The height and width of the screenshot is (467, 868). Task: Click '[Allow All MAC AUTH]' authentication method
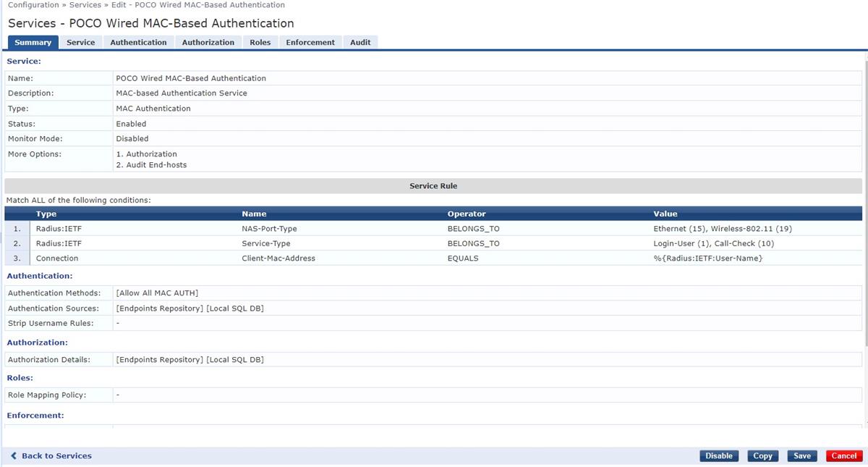coord(157,293)
